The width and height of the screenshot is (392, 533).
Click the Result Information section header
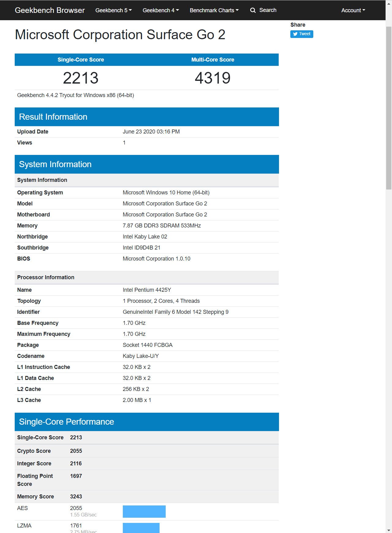(x=147, y=117)
